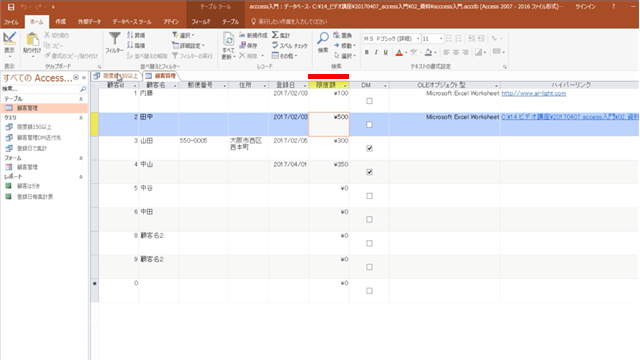Toggle DM checkbox for 内藤 row
The height and width of the screenshot is (360, 640).
(369, 101)
